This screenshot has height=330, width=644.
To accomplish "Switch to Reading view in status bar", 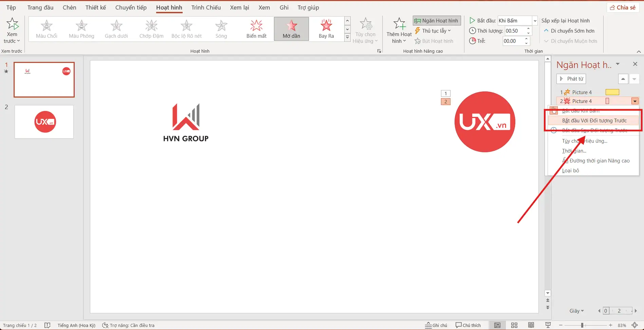I will click(x=531, y=325).
